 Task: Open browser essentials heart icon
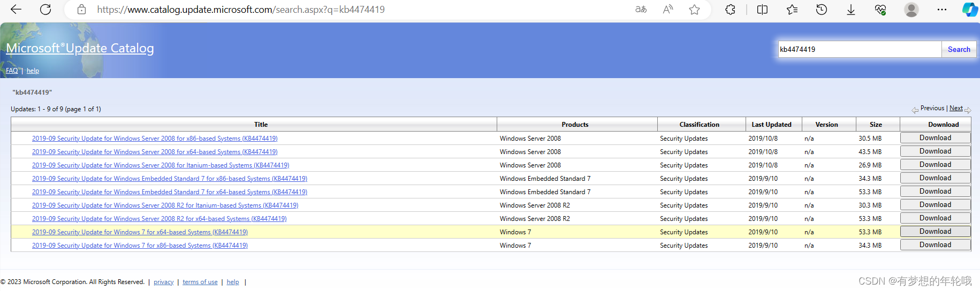tap(880, 9)
